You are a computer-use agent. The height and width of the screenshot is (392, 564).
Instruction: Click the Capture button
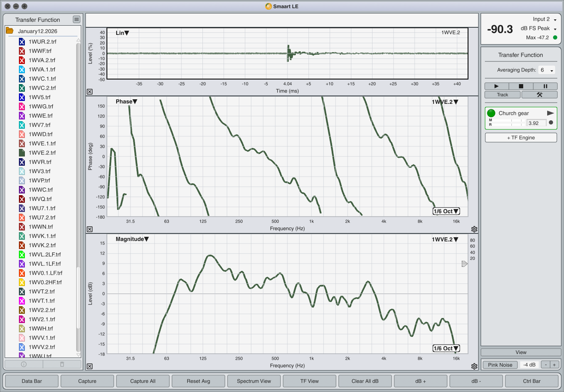[x=87, y=381]
